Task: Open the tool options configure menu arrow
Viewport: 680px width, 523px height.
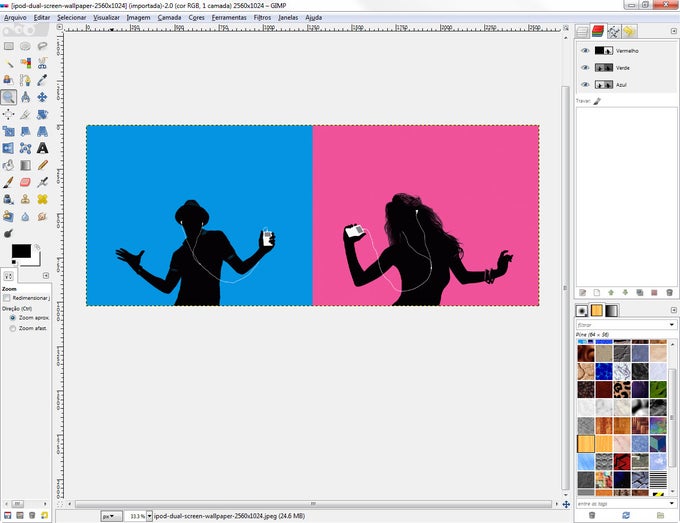Action: [x=46, y=276]
